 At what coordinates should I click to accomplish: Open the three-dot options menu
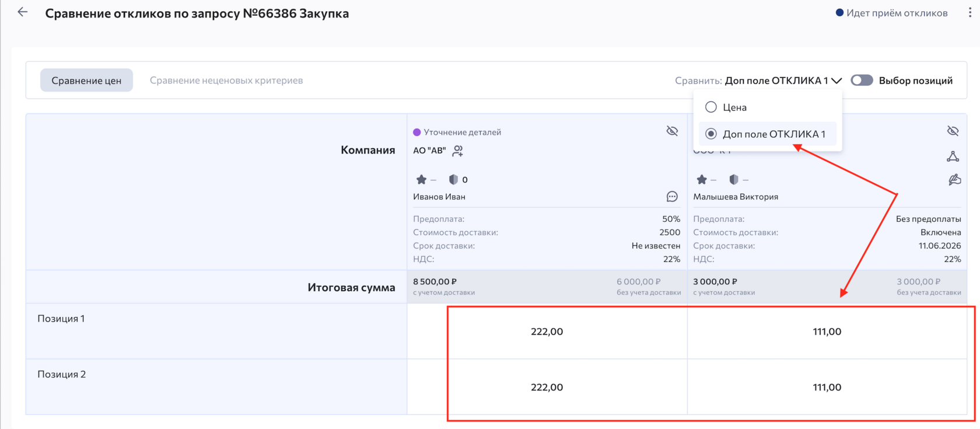pyautogui.click(x=970, y=13)
